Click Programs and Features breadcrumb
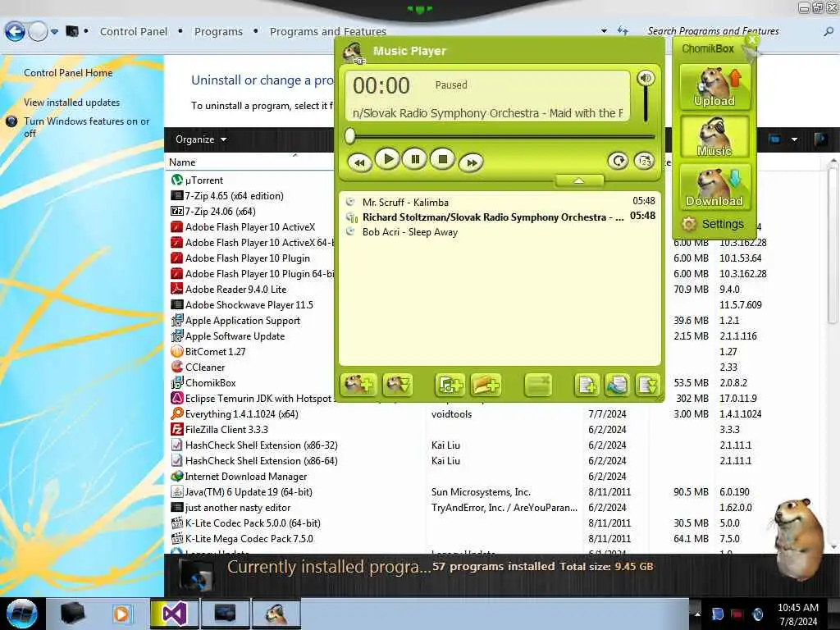Screen dimensions: 840x630 point(328,32)
